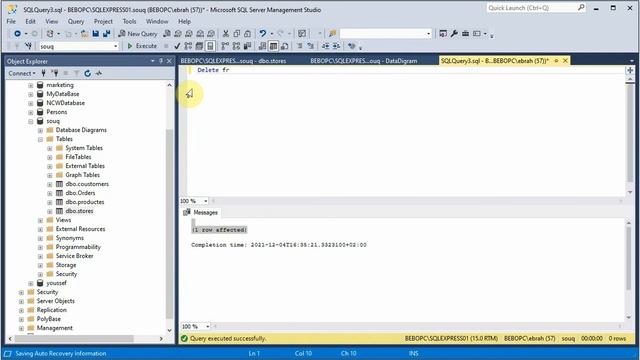Click the Save All icon
640x360 pixels.
pos(106,33)
